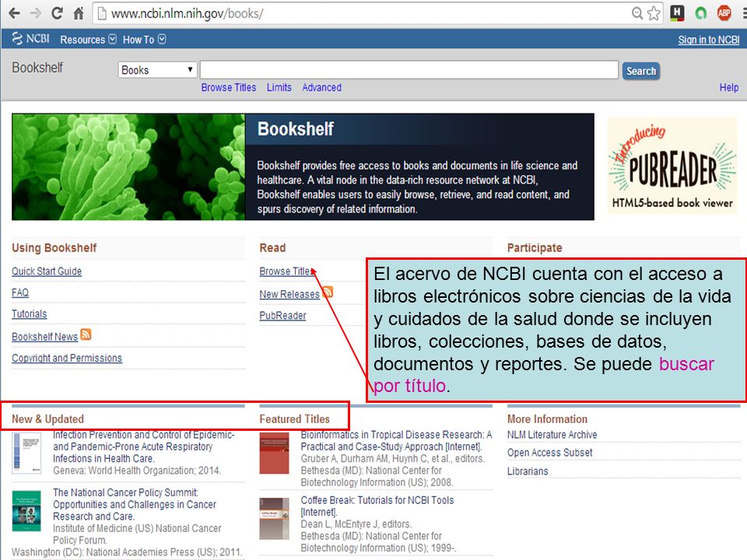This screenshot has height=560, width=747.
Task: Click the Participate heading
Action: [x=535, y=248]
